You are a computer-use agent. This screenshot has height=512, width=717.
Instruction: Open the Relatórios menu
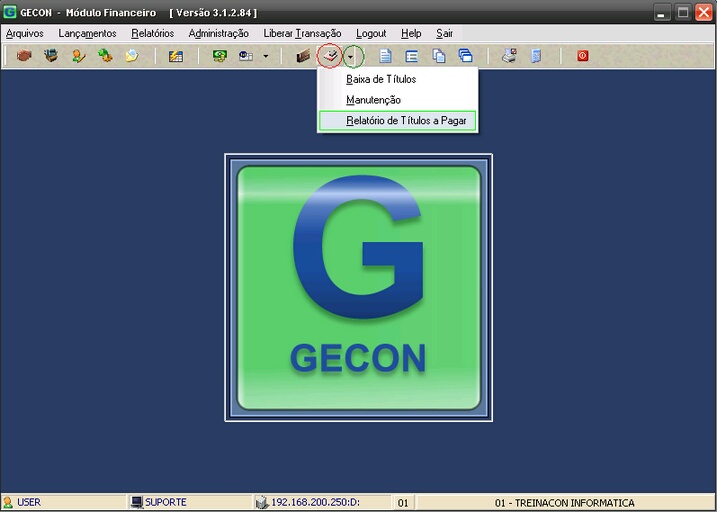click(152, 33)
